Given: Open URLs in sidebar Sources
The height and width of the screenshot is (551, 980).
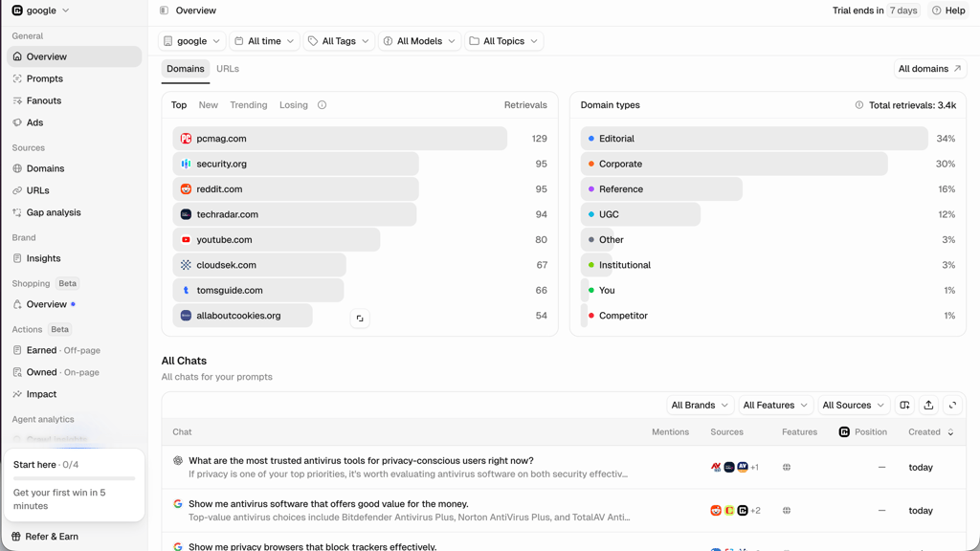Looking at the screenshot, I should coord(75,190).
